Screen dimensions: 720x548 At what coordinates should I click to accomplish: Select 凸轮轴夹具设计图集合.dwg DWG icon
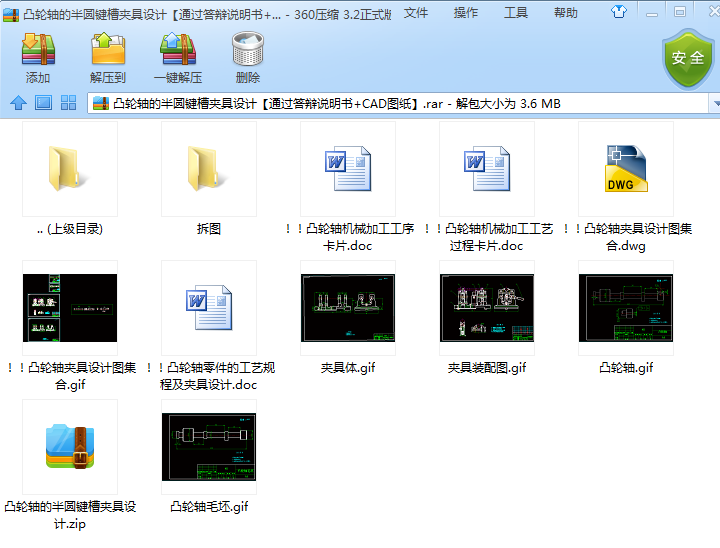click(626, 169)
